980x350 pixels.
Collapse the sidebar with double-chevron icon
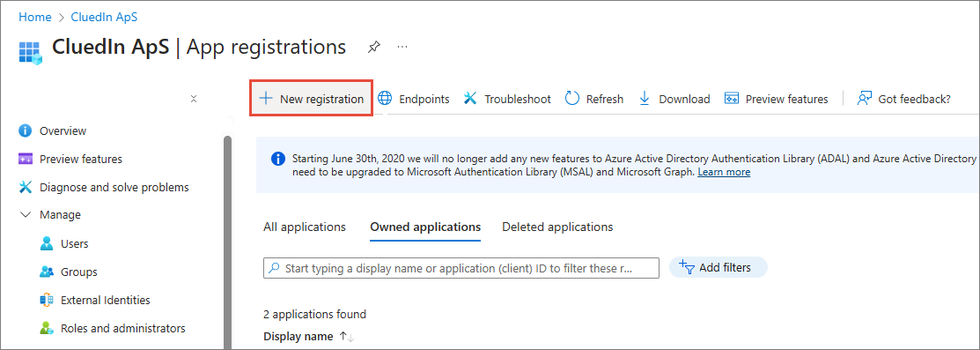click(194, 99)
